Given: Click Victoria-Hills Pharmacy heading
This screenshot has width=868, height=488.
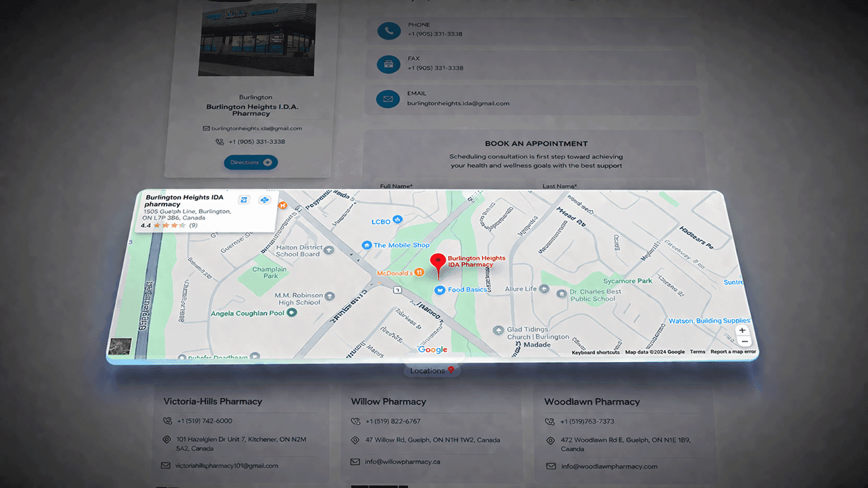Looking at the screenshot, I should 213,401.
